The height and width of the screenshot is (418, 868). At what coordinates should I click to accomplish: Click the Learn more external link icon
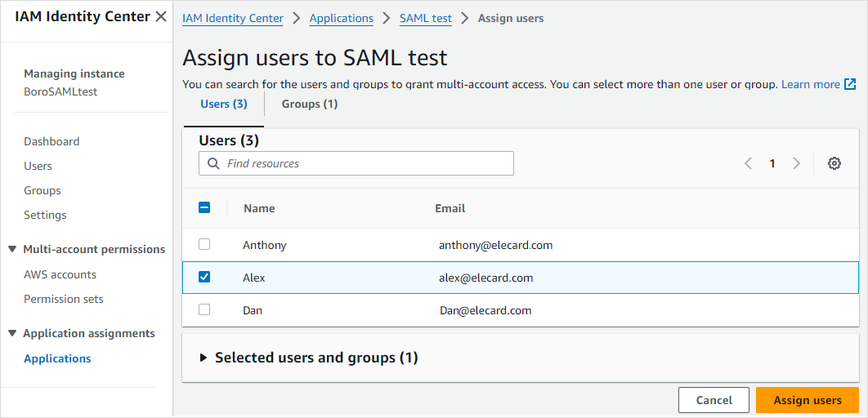coord(850,84)
